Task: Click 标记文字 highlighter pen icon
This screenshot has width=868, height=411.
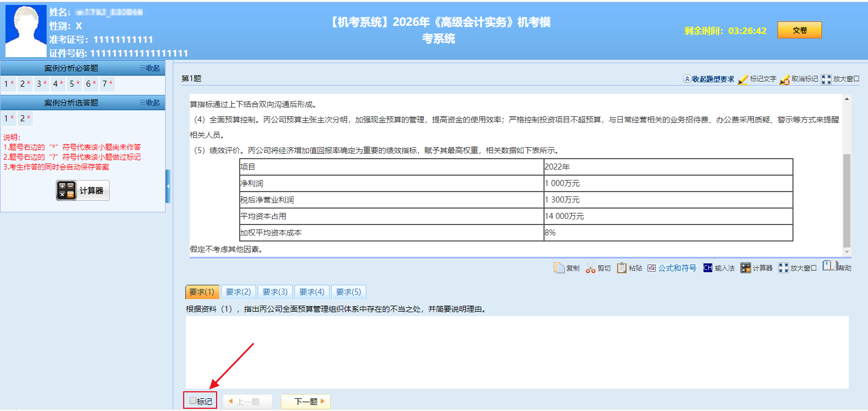Action: tap(743, 80)
